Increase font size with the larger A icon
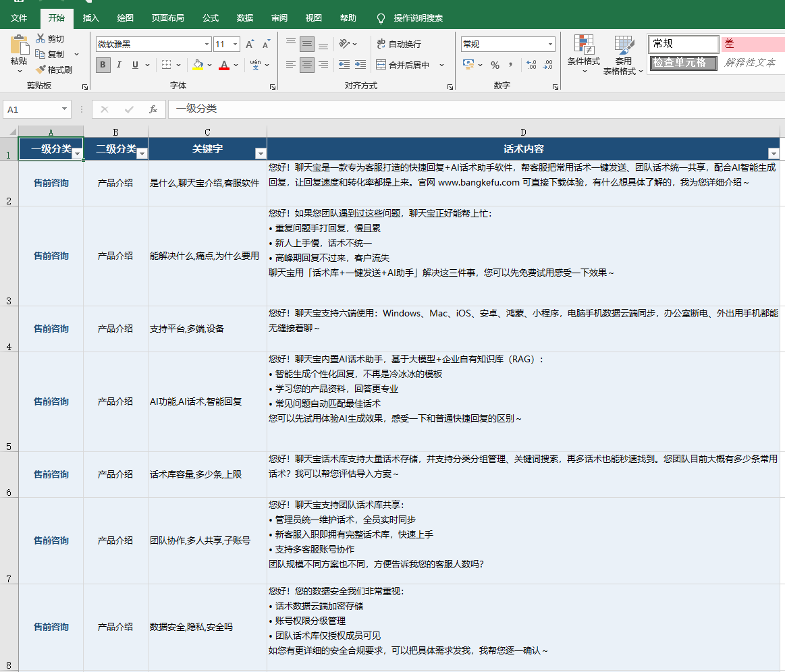The height and width of the screenshot is (672, 785). [250, 44]
